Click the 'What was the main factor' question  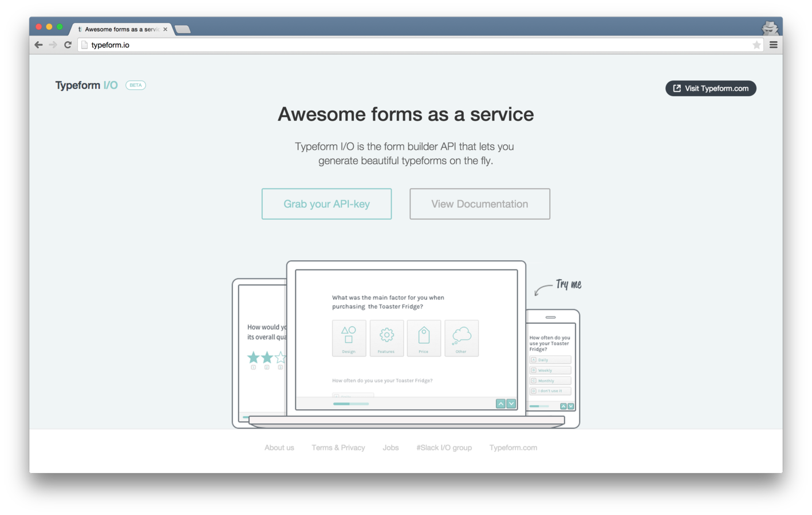click(388, 302)
